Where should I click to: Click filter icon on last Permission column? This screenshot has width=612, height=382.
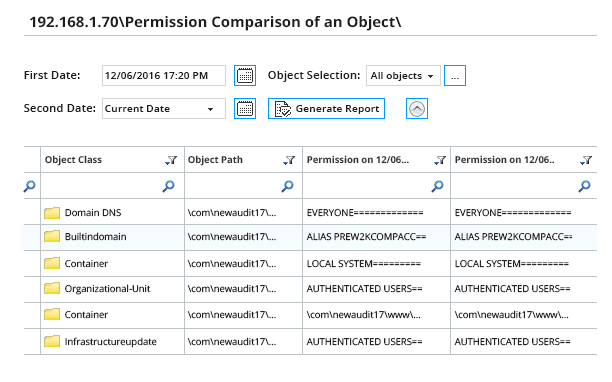tap(586, 160)
